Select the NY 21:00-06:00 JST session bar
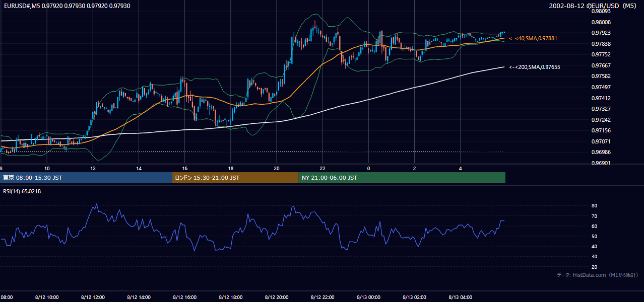The image size is (644, 302). [x=402, y=178]
